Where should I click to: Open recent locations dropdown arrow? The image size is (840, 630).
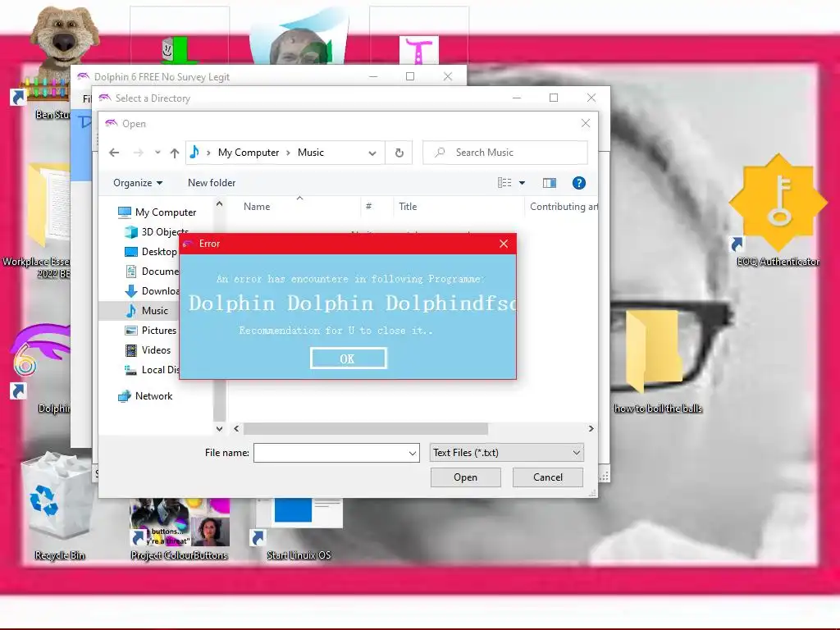click(157, 153)
